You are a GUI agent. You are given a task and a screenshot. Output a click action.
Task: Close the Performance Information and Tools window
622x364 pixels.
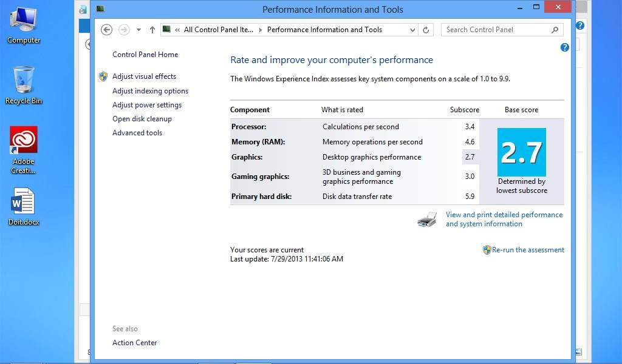558,7
